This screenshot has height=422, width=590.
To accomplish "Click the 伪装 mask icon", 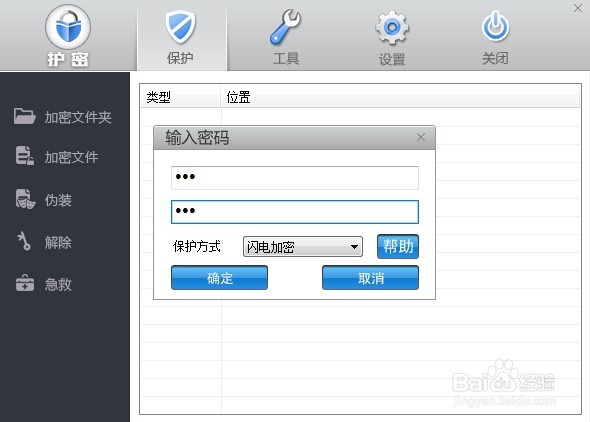I will [x=25, y=199].
